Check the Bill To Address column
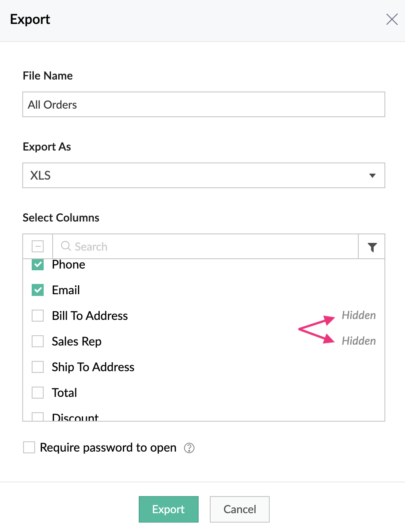The width and height of the screenshot is (405, 532). 38,316
